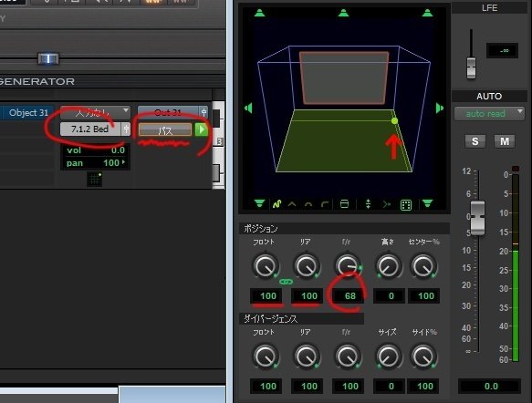This screenshot has width=532, height=403.
Task: Mute the track with M button
Action: (505, 141)
